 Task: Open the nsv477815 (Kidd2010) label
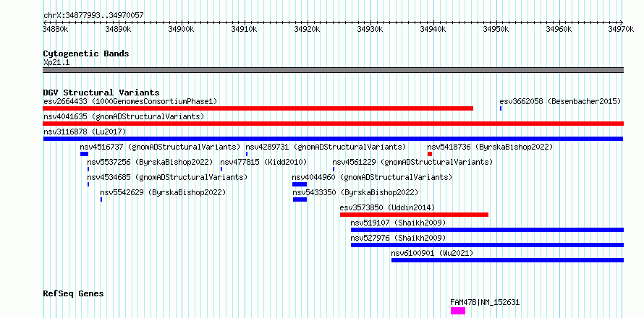point(263,162)
